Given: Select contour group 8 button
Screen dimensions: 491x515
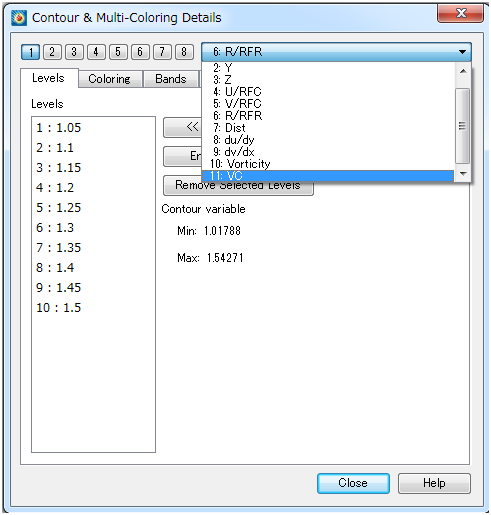Looking at the screenshot, I should coord(184,52).
